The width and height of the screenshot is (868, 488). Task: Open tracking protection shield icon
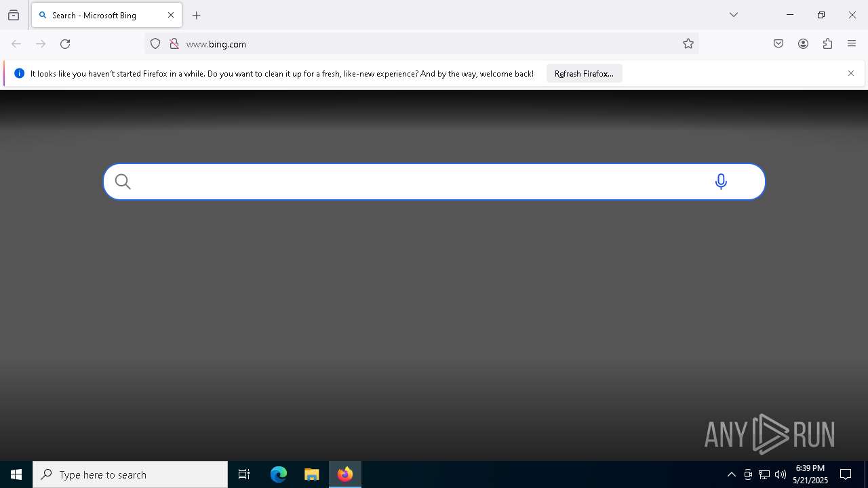155,44
